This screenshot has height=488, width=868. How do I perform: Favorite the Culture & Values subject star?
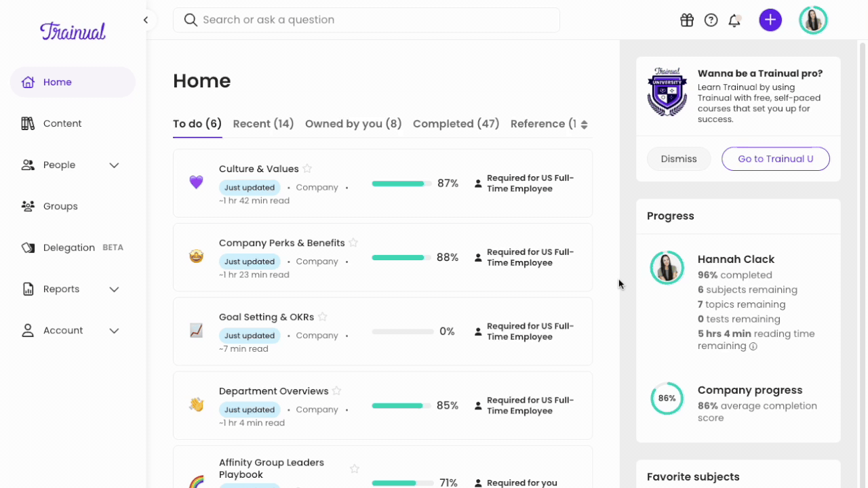(307, 169)
